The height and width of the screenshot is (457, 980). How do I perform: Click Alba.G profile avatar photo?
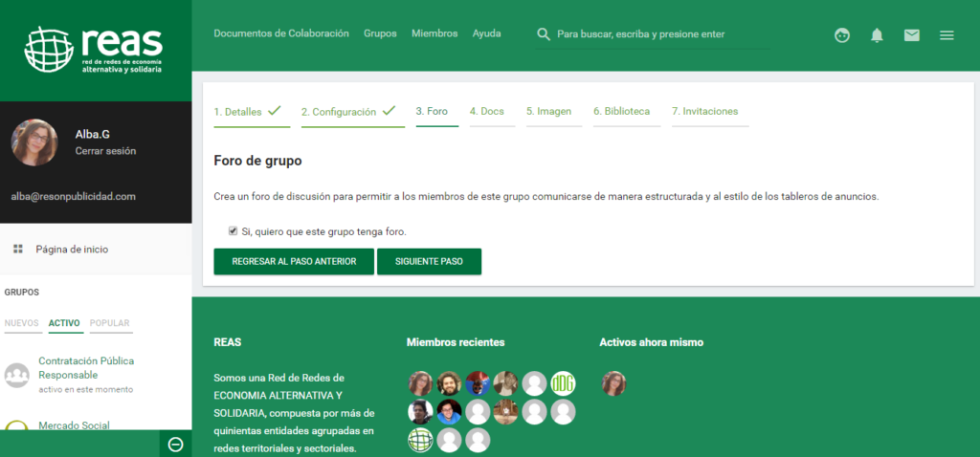[34, 142]
